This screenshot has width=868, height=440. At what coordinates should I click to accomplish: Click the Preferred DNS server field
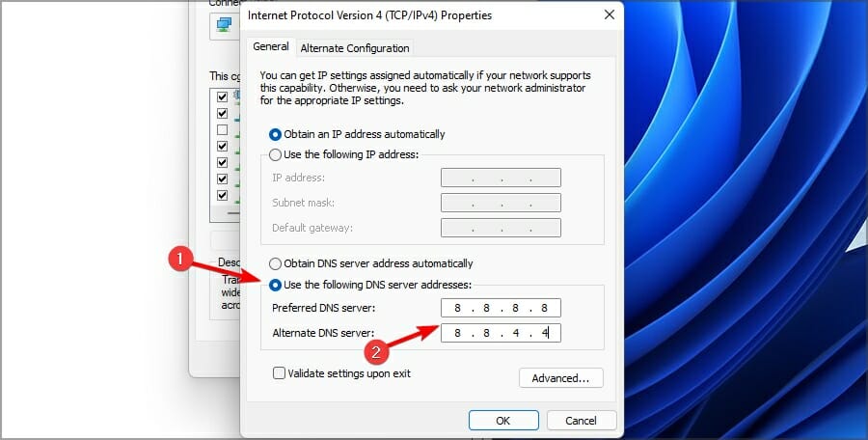501,308
